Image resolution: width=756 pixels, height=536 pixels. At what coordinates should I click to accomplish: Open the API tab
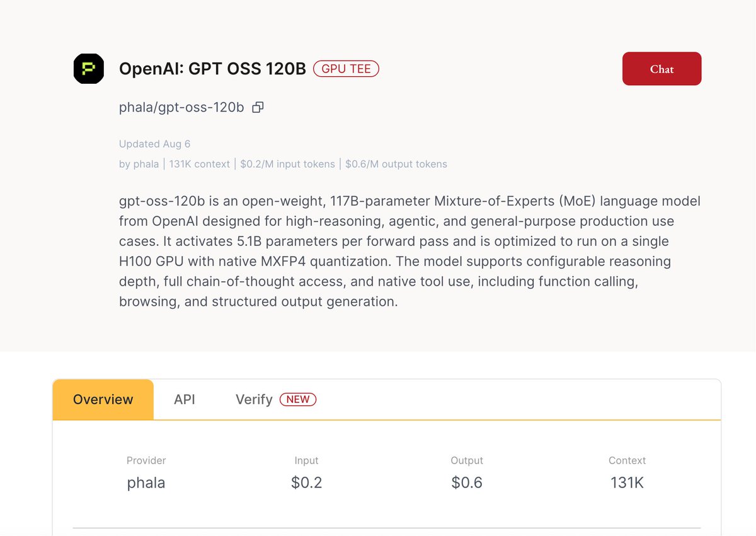(185, 399)
